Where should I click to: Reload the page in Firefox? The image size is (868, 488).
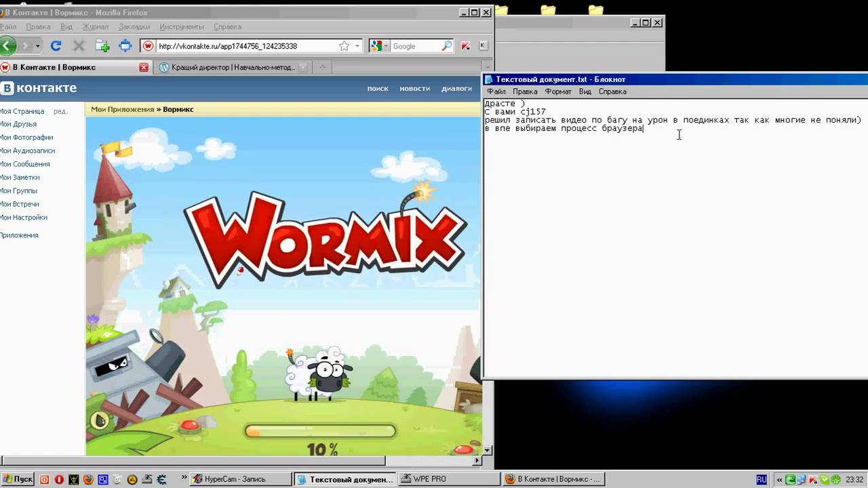pos(56,46)
